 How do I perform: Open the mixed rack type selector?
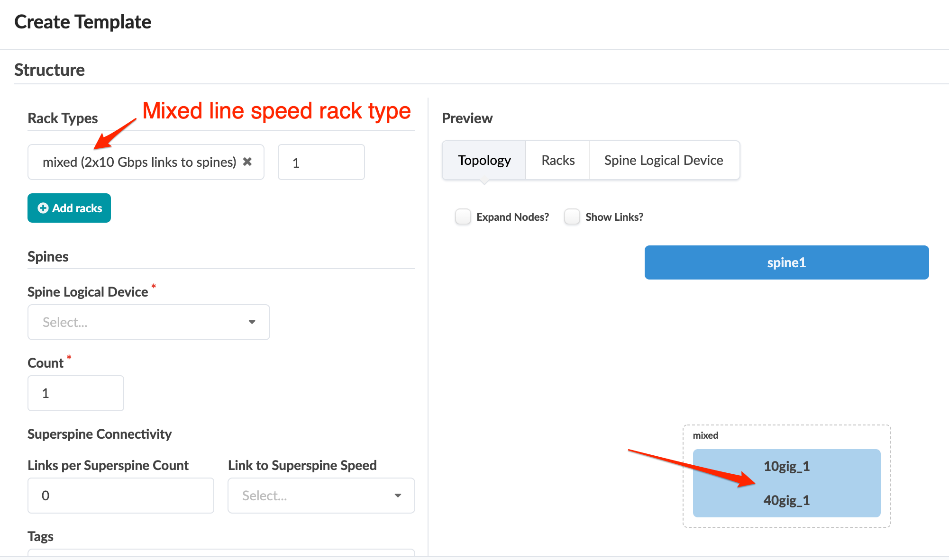tap(139, 162)
